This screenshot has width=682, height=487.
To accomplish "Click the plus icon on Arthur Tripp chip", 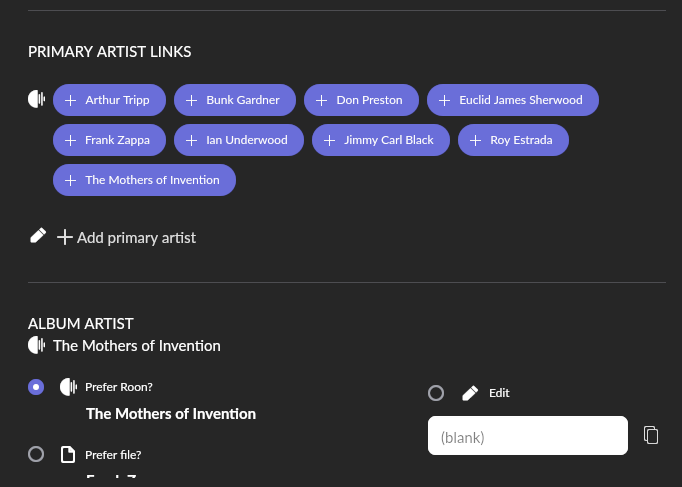I will (x=70, y=100).
